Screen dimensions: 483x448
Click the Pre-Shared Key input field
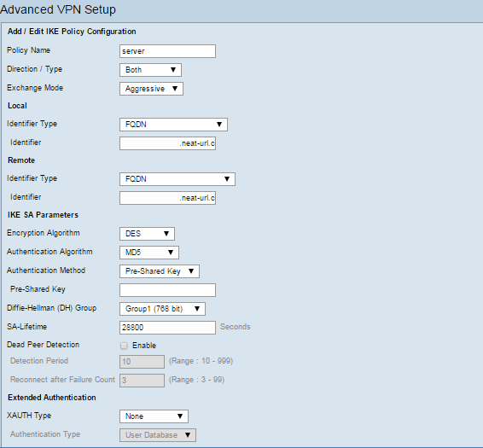point(167,290)
